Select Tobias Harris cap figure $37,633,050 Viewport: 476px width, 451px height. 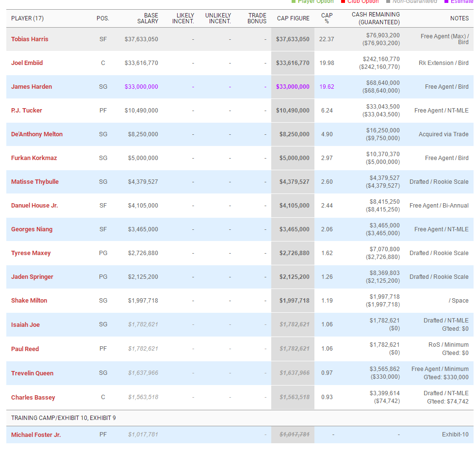pos(293,39)
